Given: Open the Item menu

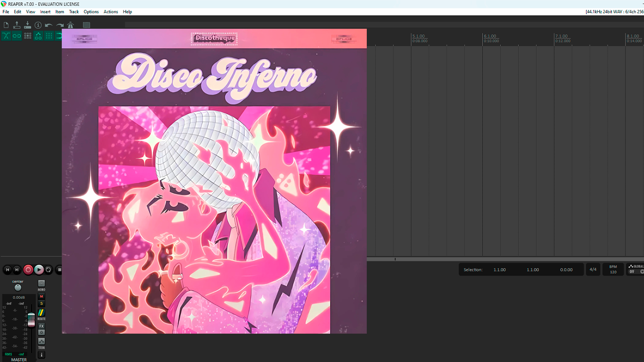Looking at the screenshot, I should 60,12.
